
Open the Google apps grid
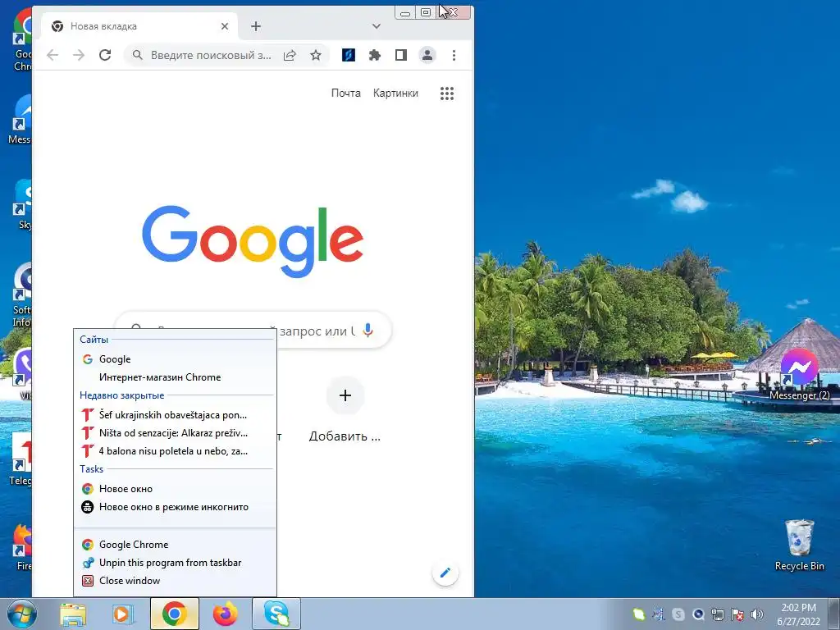[447, 94]
